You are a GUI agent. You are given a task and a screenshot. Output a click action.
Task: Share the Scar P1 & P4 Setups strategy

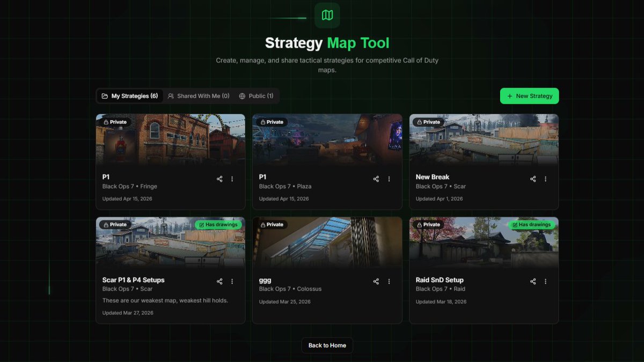[x=219, y=281]
